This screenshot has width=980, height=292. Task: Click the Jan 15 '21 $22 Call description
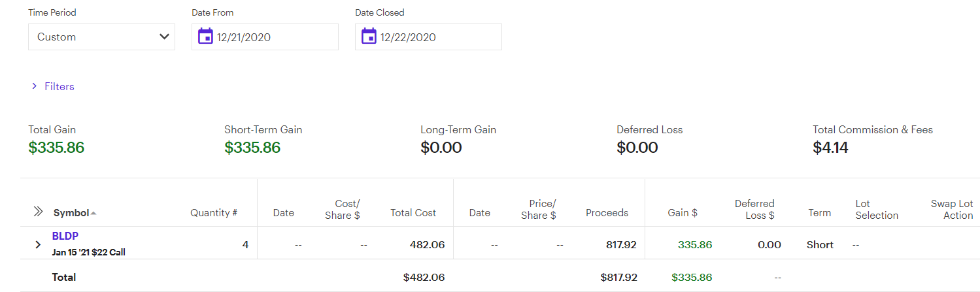88,252
